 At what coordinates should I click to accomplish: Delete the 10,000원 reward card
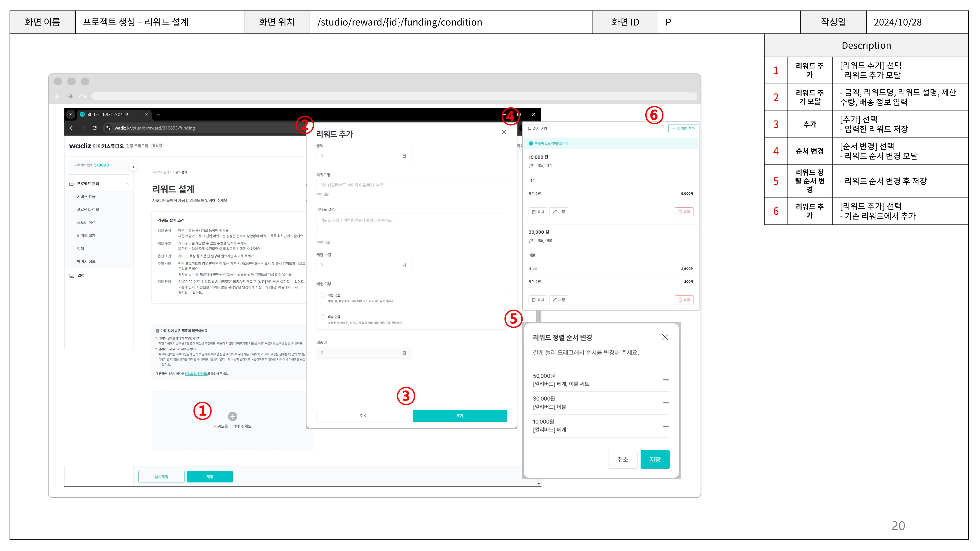pos(684,212)
